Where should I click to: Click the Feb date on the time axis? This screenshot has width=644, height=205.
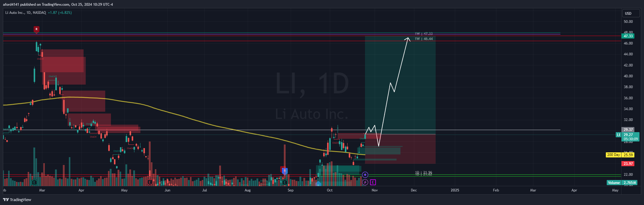click(x=496, y=190)
